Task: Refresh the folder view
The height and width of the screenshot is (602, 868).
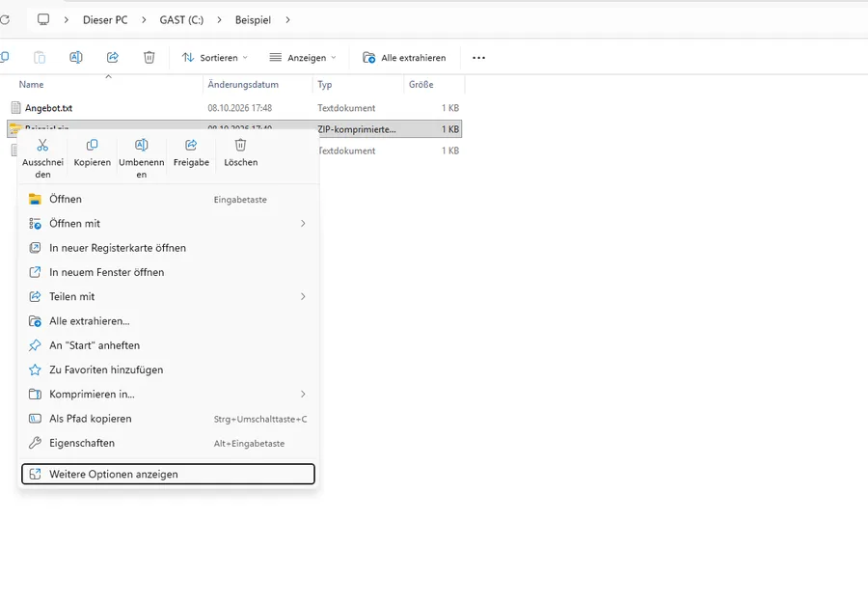Action: pyautogui.click(x=5, y=20)
